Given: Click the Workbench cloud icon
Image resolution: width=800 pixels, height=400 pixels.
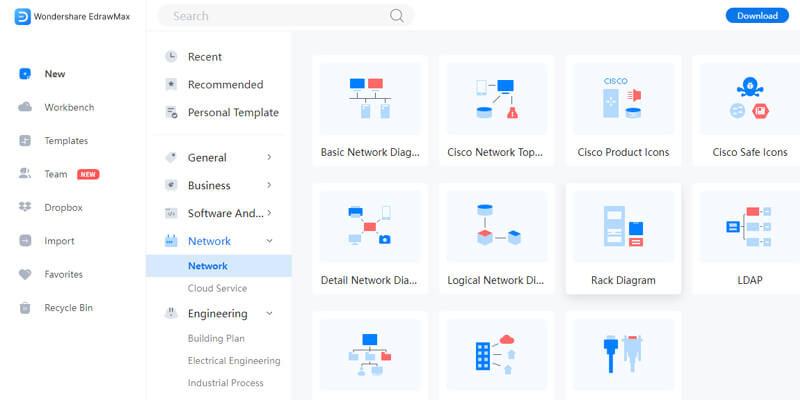Looking at the screenshot, I should pos(25,107).
